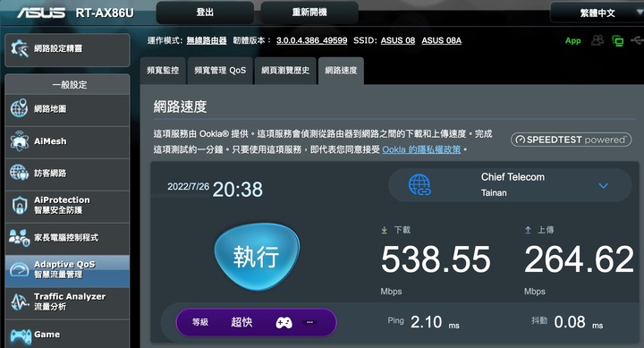
Task: Click the Adaptive QoS gauge icon
Action: tap(19, 270)
